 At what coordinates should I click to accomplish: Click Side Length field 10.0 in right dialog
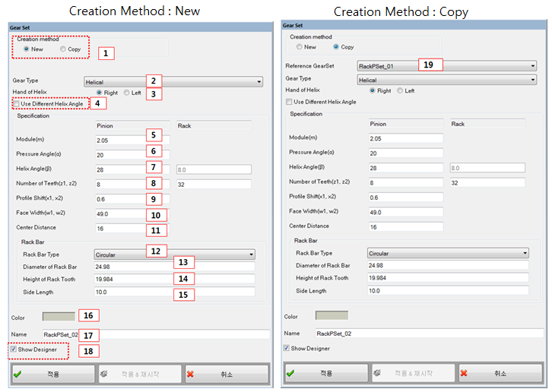point(448,291)
